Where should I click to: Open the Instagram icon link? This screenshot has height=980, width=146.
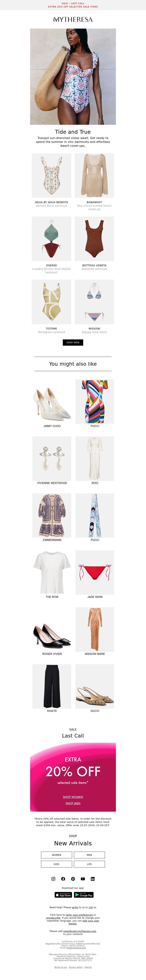53,879
